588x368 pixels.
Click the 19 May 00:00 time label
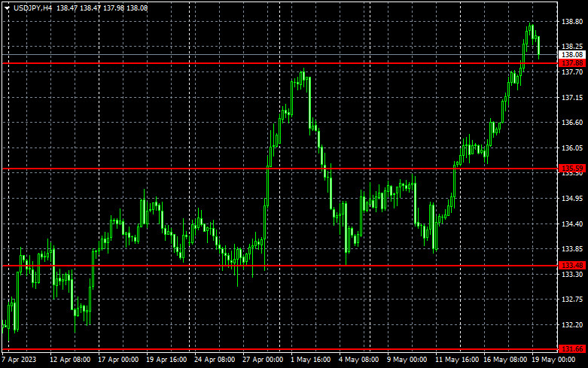tap(553, 360)
